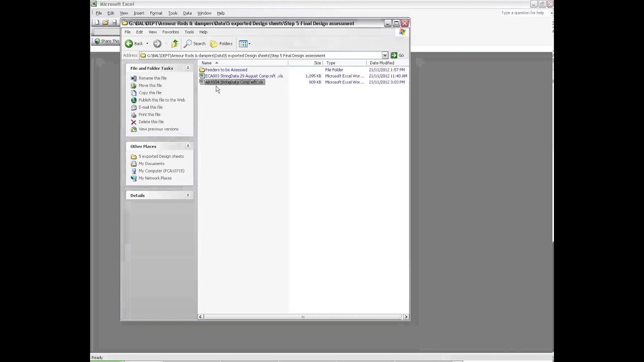Image resolution: width=644 pixels, height=362 pixels.
Task: Click Copy this file task
Action: click(x=150, y=93)
